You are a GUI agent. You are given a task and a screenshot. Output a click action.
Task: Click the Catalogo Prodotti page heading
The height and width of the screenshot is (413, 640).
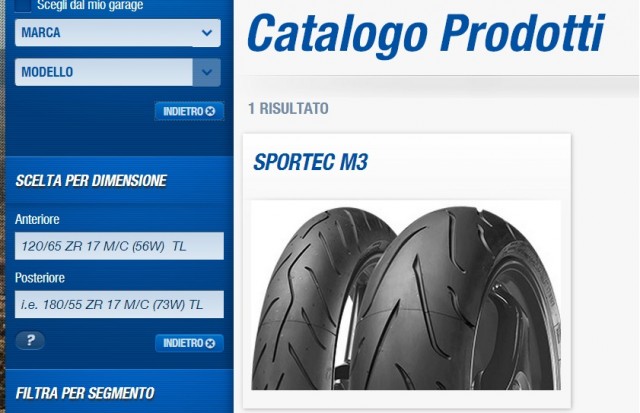tap(425, 33)
